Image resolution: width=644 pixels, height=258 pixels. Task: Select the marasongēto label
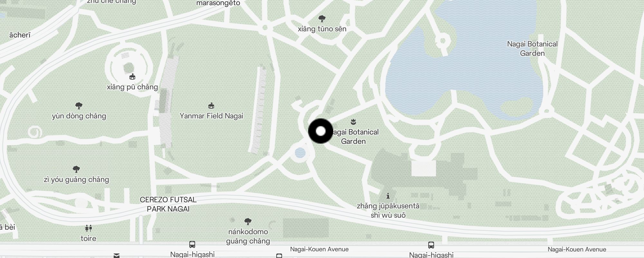click(218, 3)
